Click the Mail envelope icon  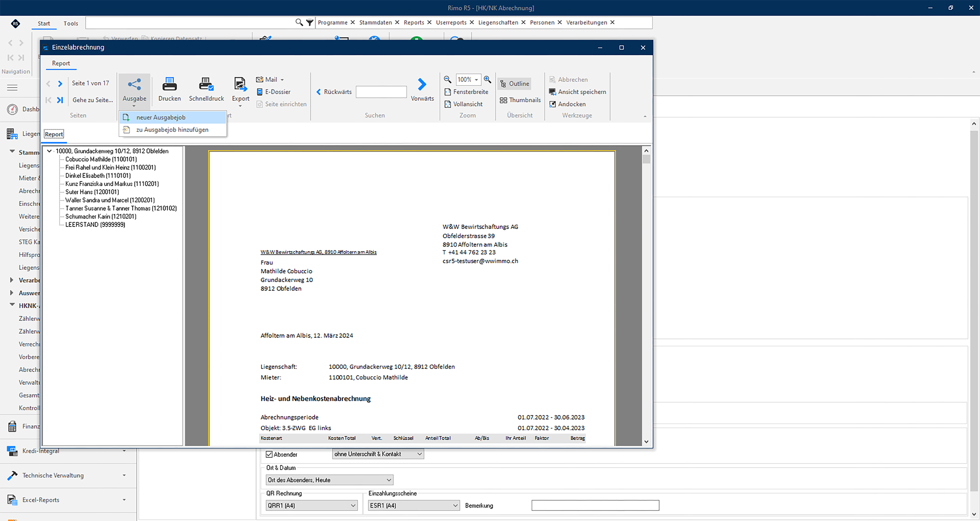260,79
